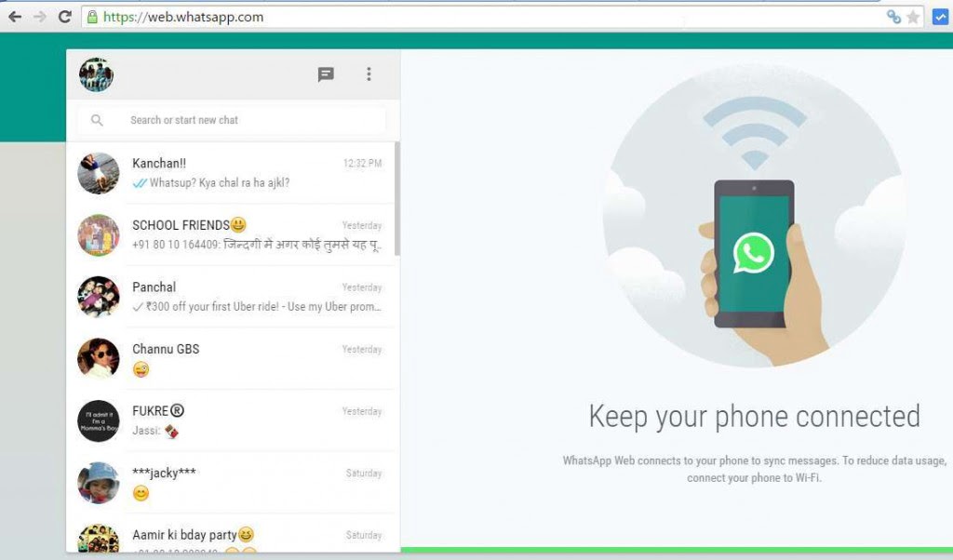This screenshot has width=953, height=560.
Task: Click the smiling emoji under ***jacky***
Action: click(141, 493)
